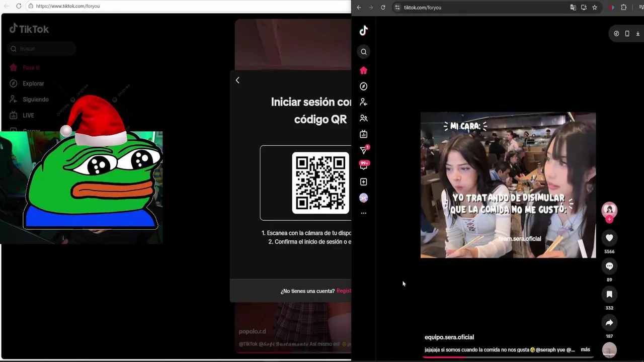Image resolution: width=644 pixels, height=362 pixels.
Task: Open Activity inbox icon with 99+ badge
Action: click(x=364, y=165)
